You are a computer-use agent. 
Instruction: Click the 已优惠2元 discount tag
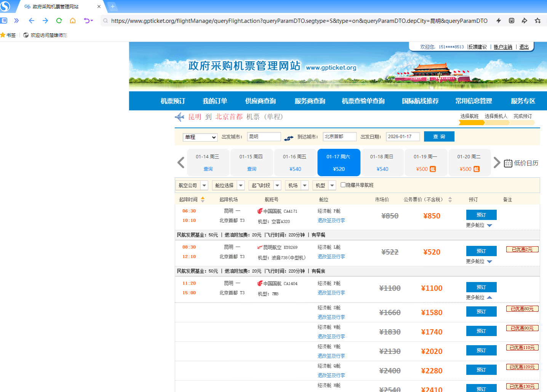coord(522,249)
